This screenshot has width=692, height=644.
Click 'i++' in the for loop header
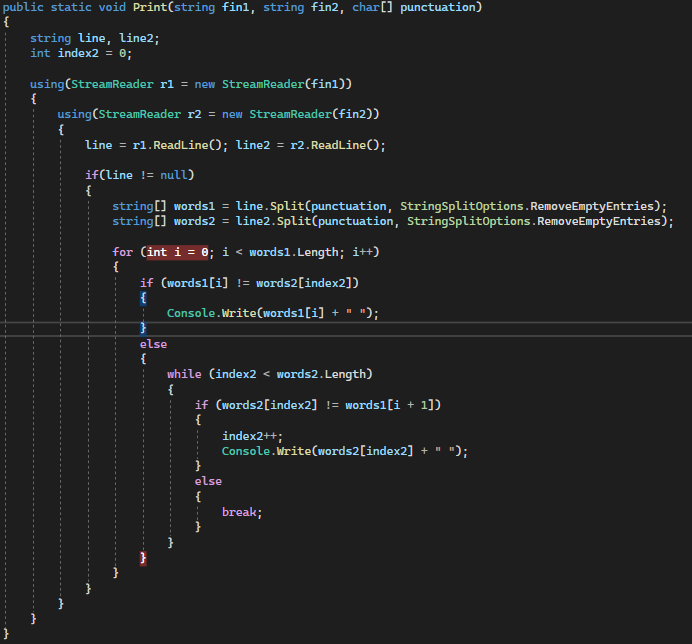362,252
